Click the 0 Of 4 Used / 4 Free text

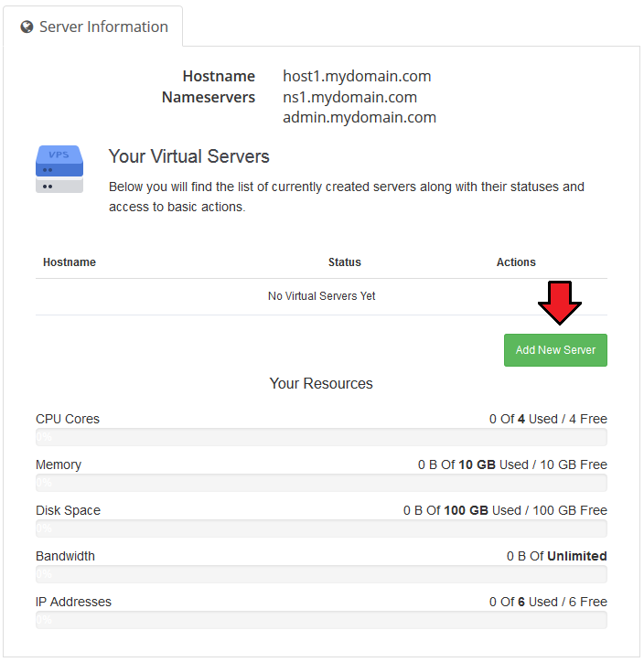point(548,419)
